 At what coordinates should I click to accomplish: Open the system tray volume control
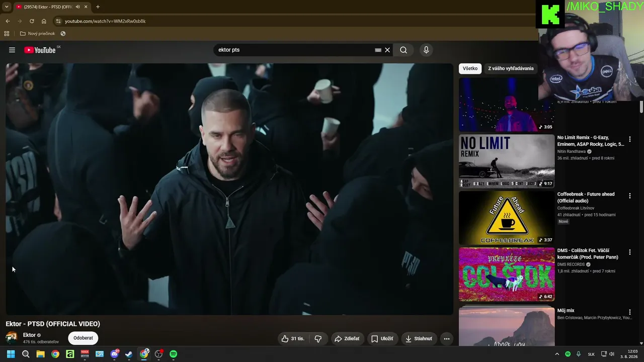(612, 354)
